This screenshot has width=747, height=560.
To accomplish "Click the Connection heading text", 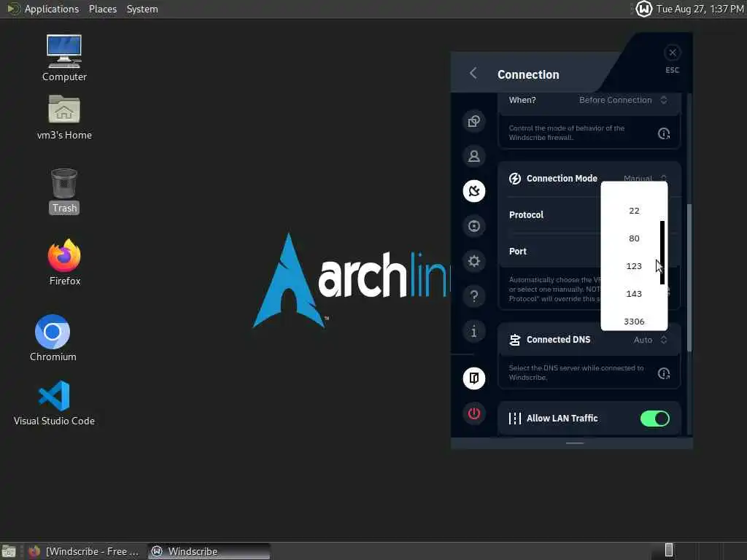I will point(528,74).
